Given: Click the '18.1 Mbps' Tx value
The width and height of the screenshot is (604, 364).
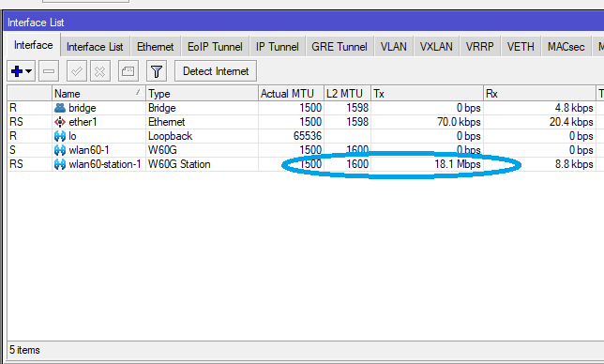Looking at the screenshot, I should click(458, 164).
